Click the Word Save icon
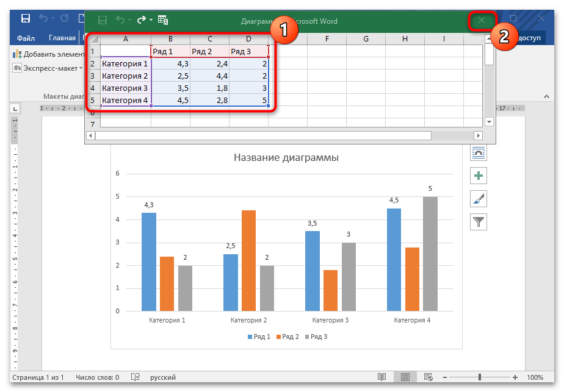 click(26, 18)
